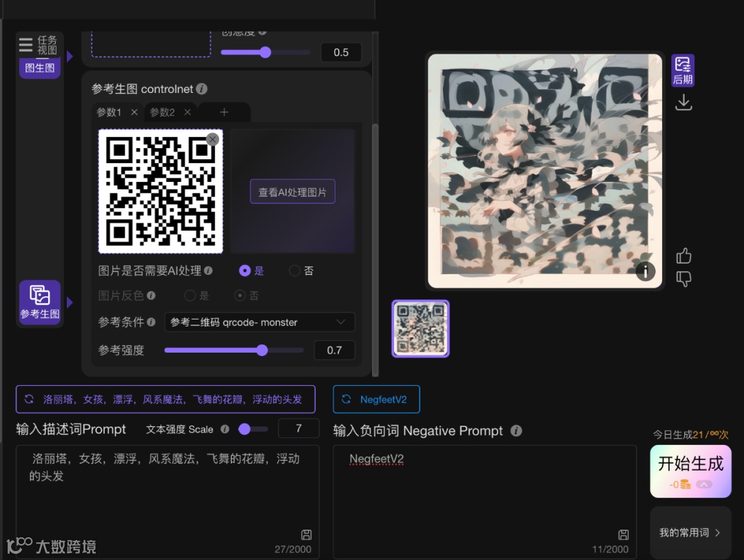The image size is (744, 560).
Task: Click the Scale value field 7
Action: pyautogui.click(x=298, y=428)
